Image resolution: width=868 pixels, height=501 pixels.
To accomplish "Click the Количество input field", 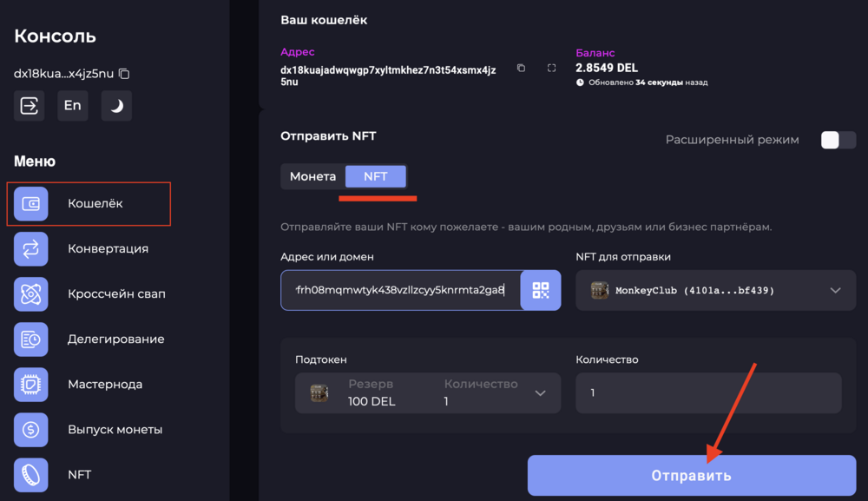I will (708, 393).
